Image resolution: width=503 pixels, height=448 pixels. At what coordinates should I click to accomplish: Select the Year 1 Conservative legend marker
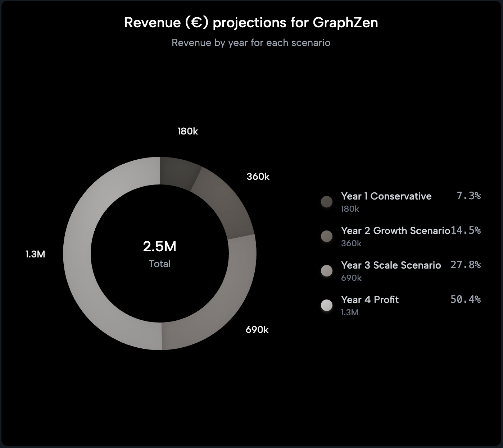point(327,202)
